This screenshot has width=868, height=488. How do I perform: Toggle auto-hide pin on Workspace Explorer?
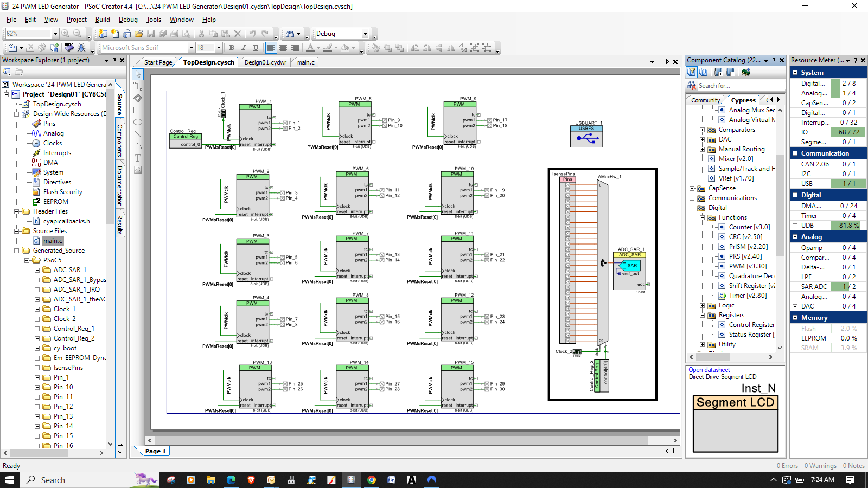click(114, 60)
